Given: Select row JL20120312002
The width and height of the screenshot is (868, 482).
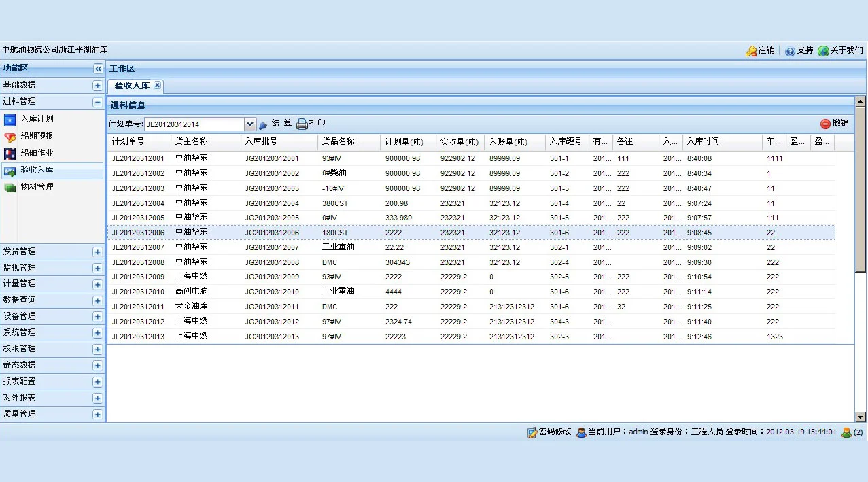Looking at the screenshot, I should [471, 173].
